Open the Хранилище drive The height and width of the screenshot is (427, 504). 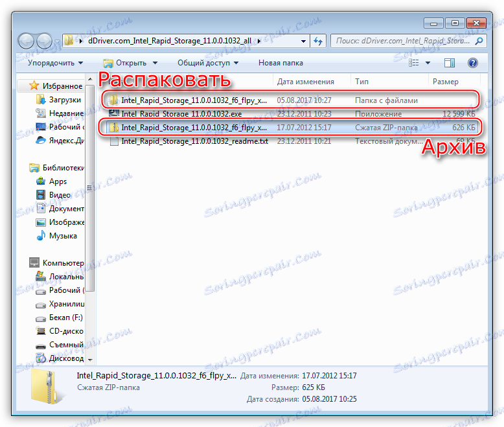pos(60,304)
